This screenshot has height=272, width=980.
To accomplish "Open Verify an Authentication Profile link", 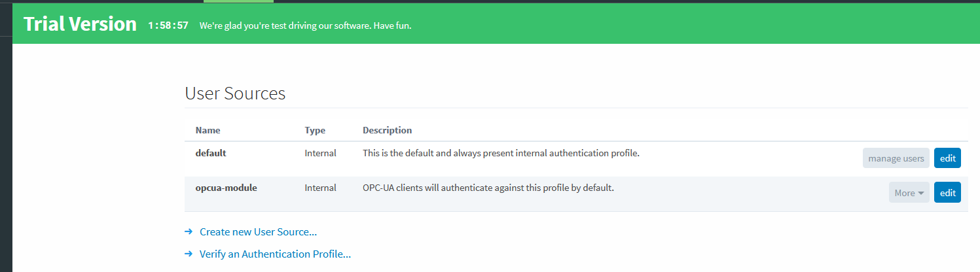I will pos(275,254).
